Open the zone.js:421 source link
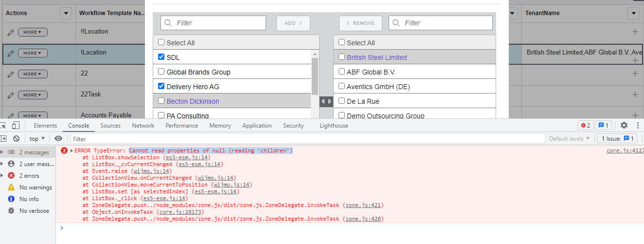 363,205
